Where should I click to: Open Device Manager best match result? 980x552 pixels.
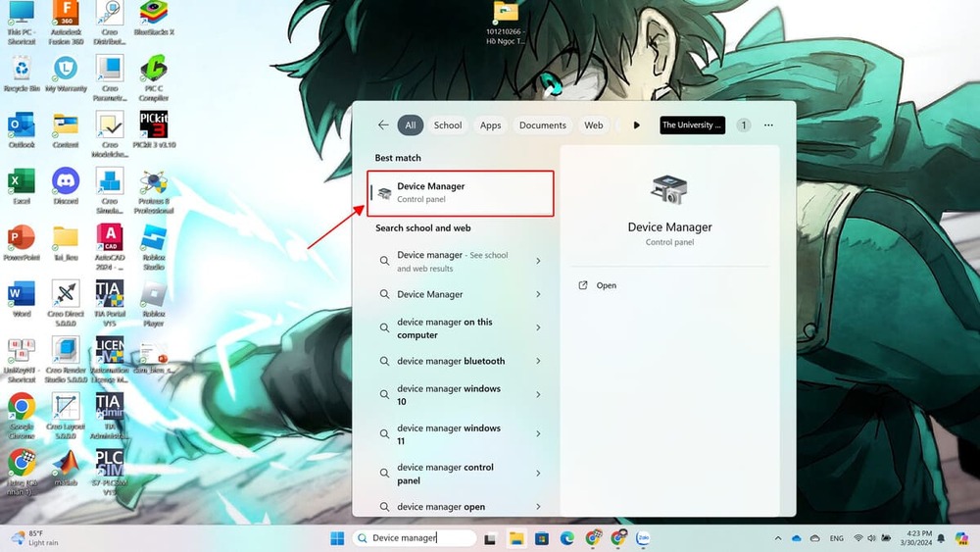click(461, 193)
